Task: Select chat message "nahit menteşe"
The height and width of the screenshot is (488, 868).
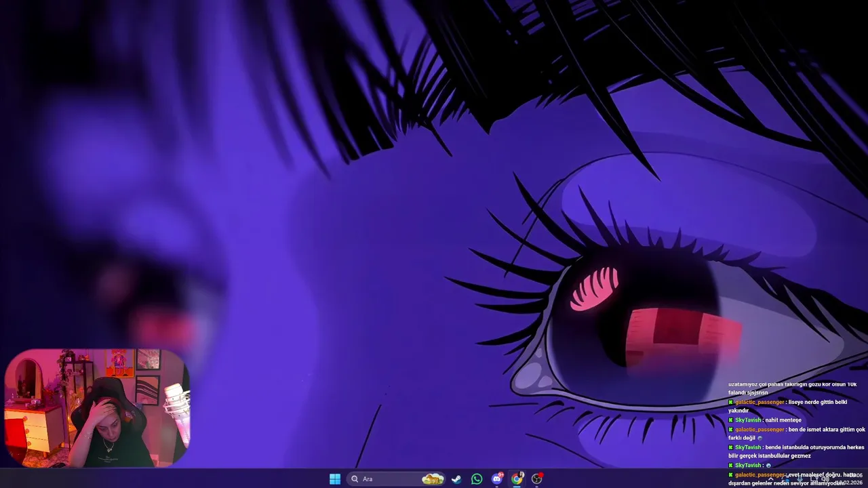Action: tap(783, 420)
